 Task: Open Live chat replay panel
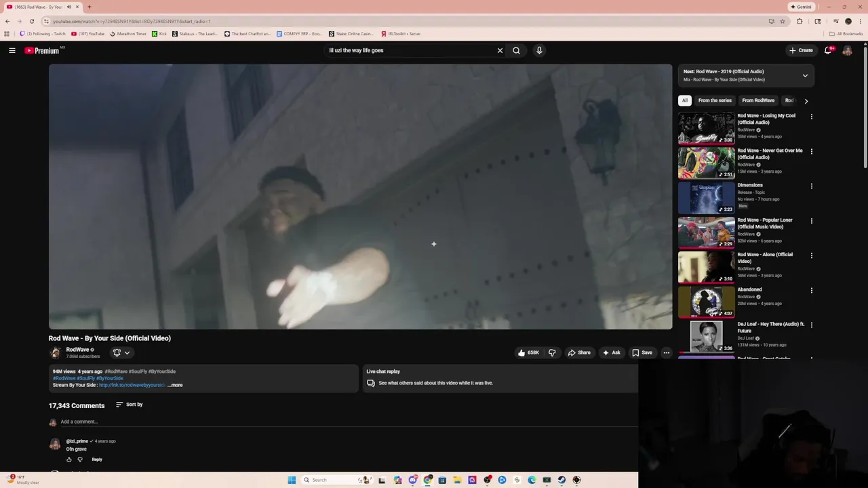point(500,378)
